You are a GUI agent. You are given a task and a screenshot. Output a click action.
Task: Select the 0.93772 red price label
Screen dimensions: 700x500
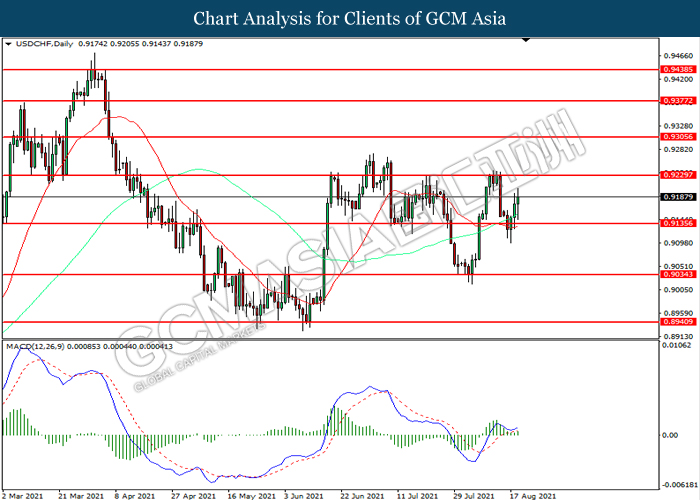pyautogui.click(x=678, y=101)
